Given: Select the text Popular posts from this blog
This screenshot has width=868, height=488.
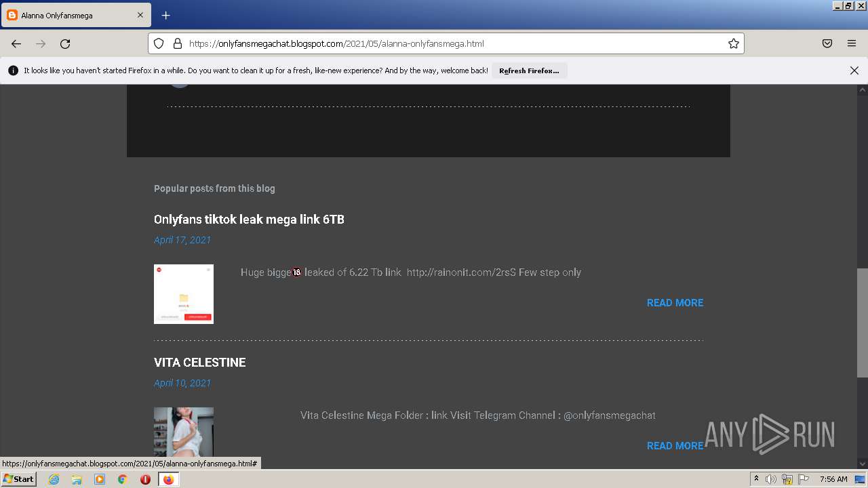Looking at the screenshot, I should 214,188.
